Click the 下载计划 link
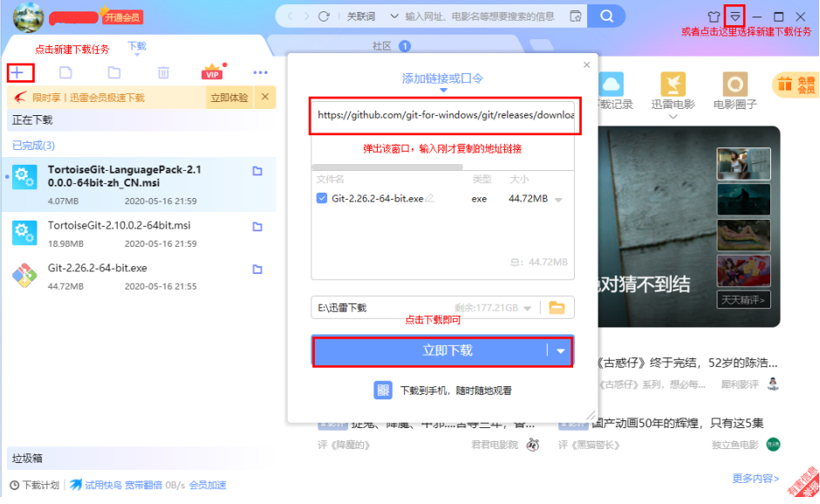The height and width of the screenshot is (504, 820). [35, 485]
